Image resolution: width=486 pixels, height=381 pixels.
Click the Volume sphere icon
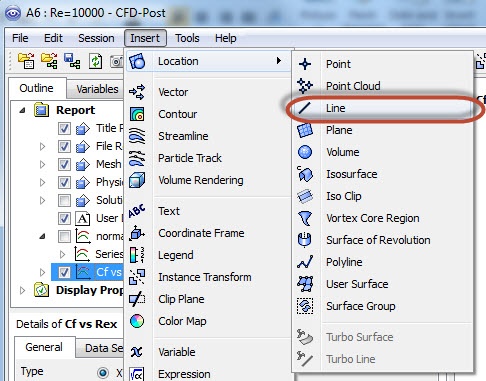(x=305, y=152)
